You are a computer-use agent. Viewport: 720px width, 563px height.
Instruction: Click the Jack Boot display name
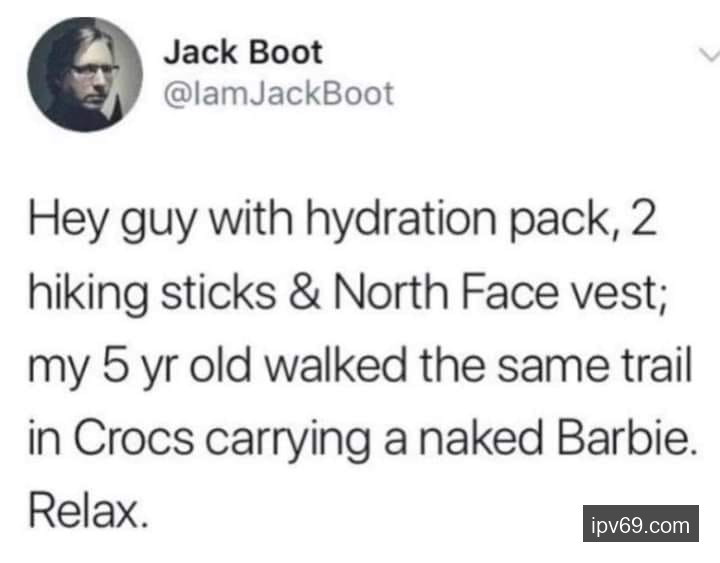(x=243, y=52)
